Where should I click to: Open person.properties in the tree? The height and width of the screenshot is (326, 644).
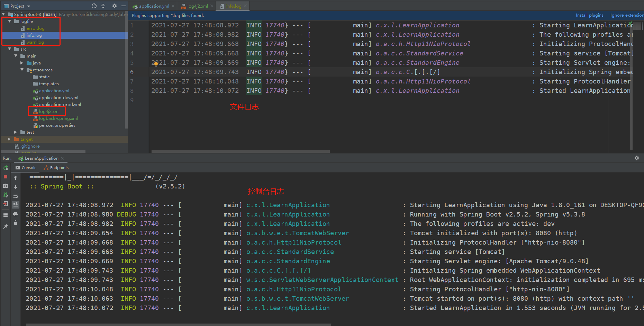click(x=57, y=125)
